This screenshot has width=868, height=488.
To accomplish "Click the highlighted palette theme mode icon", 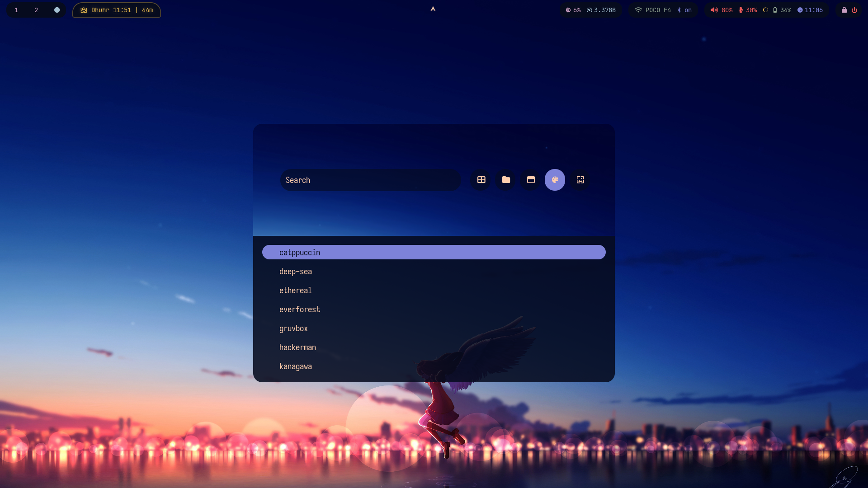I will point(555,180).
